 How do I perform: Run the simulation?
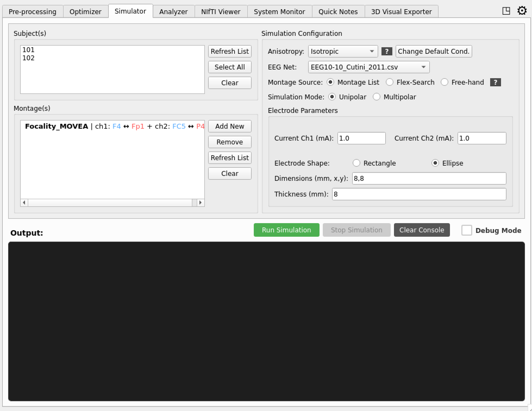(x=286, y=230)
